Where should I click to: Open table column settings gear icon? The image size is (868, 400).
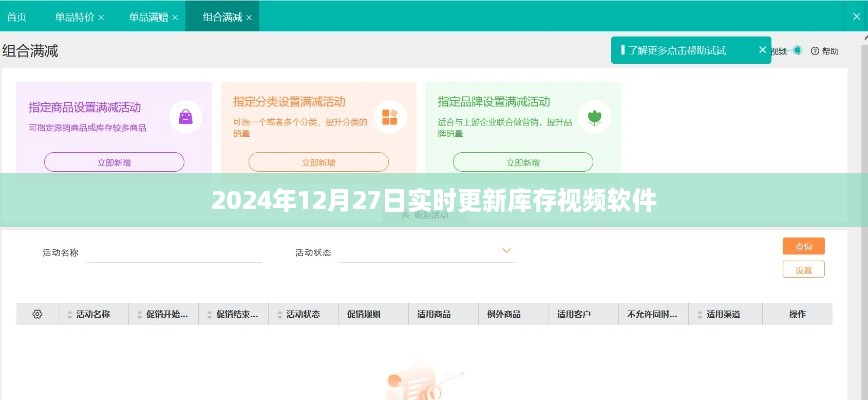37,314
